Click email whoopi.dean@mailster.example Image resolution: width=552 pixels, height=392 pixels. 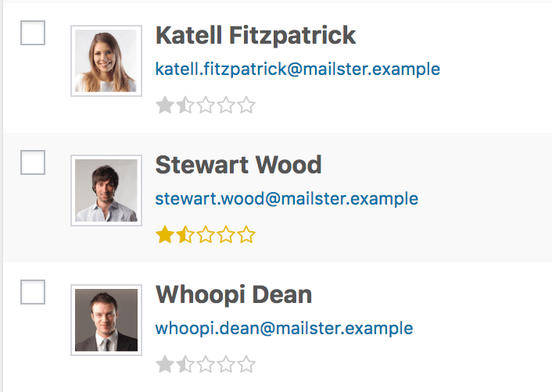284,329
